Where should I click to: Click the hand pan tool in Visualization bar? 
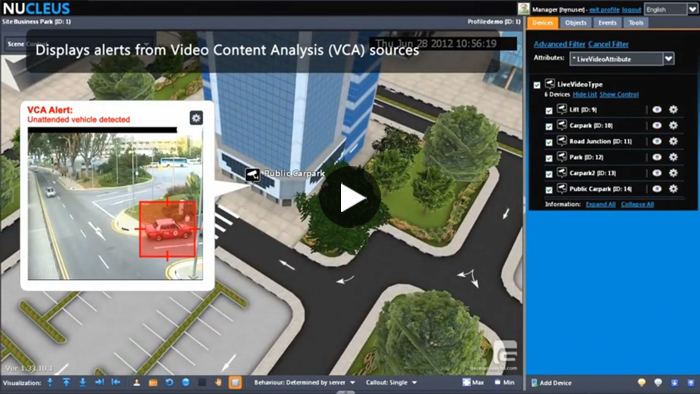click(218, 382)
